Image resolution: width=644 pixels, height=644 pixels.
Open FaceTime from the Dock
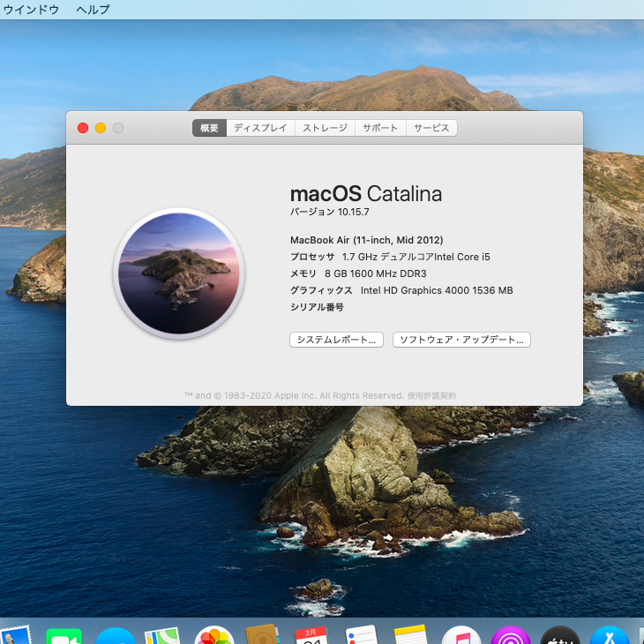tap(64, 636)
